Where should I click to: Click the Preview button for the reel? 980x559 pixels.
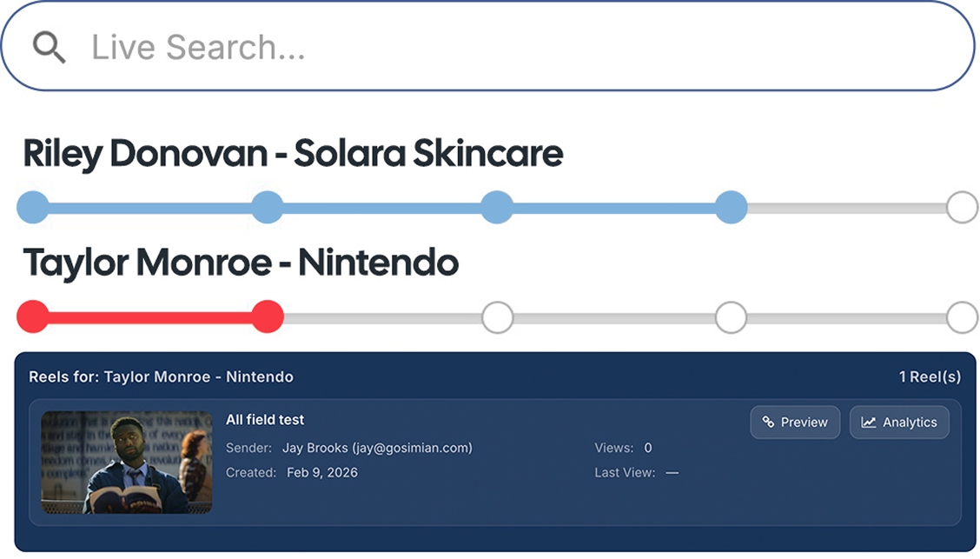pos(795,423)
